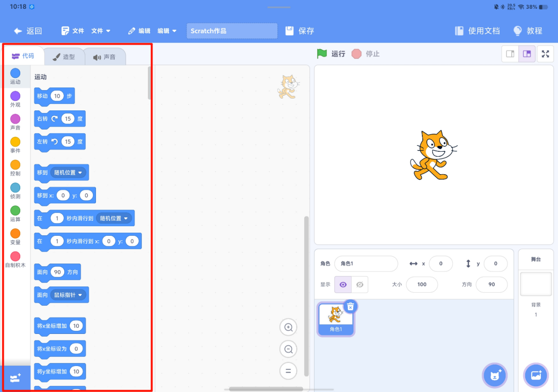Viewport: 558px width, 392px height.
Task: Toggle sprite visibility with the eye icon
Action: pyautogui.click(x=343, y=285)
